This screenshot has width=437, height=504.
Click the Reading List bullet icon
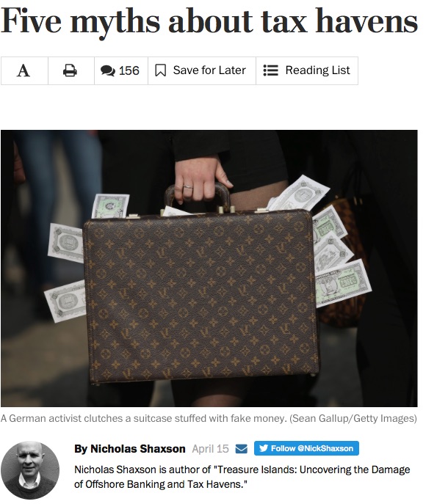tap(270, 70)
